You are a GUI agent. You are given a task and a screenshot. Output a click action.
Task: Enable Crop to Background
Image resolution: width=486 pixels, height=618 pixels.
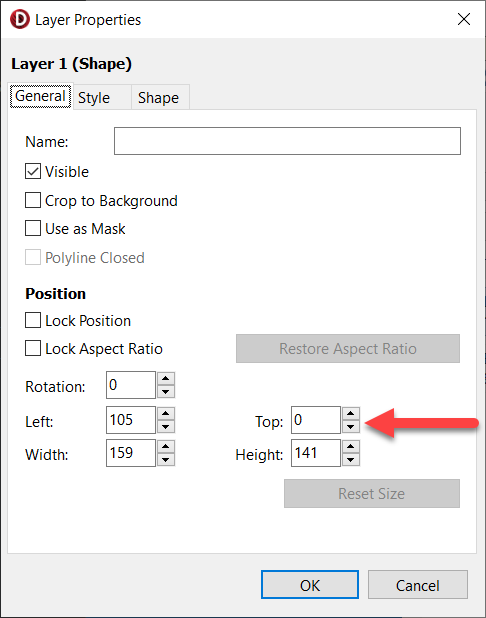[33, 200]
